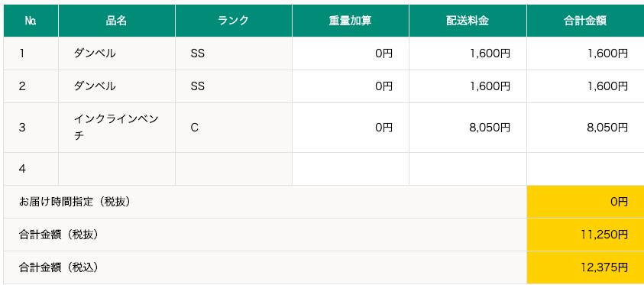Screen dimensions: 644x285
Task: Click the empty 品名 cell in row 4
Action: tap(117, 169)
